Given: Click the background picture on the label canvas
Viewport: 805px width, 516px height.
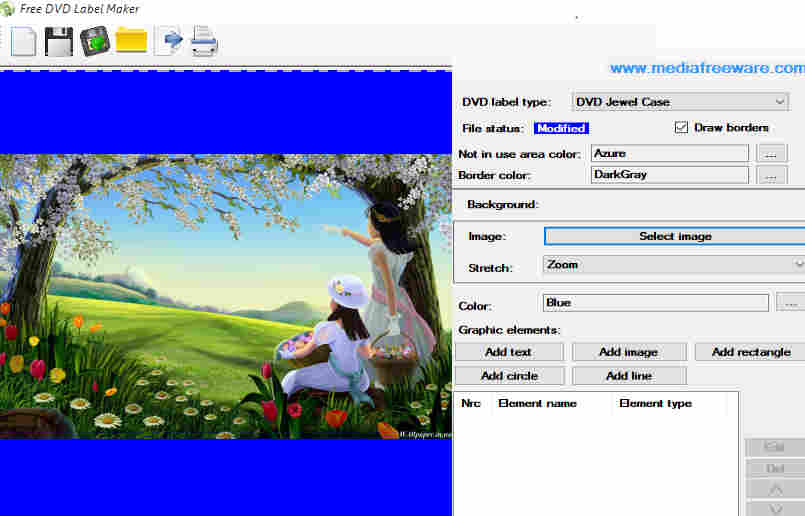Looking at the screenshot, I should (226, 297).
